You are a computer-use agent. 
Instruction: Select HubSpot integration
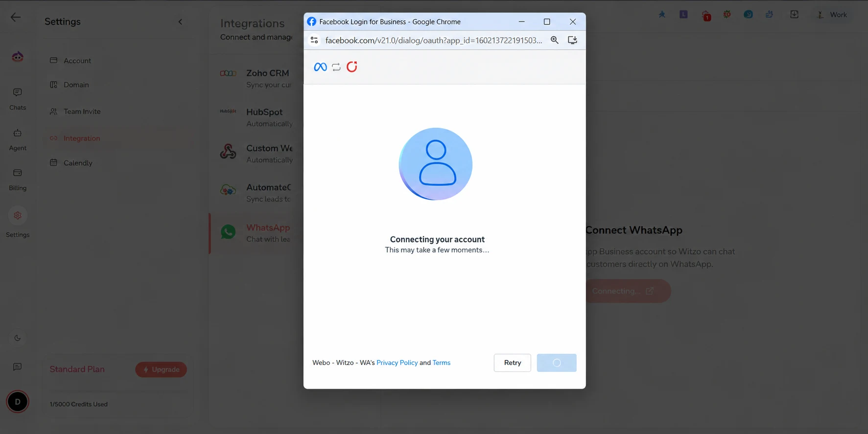point(256,117)
